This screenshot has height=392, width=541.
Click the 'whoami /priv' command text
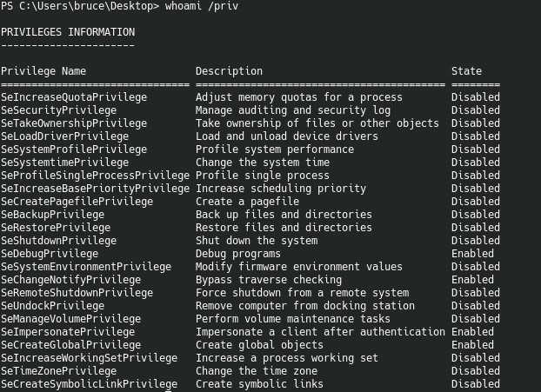point(202,6)
